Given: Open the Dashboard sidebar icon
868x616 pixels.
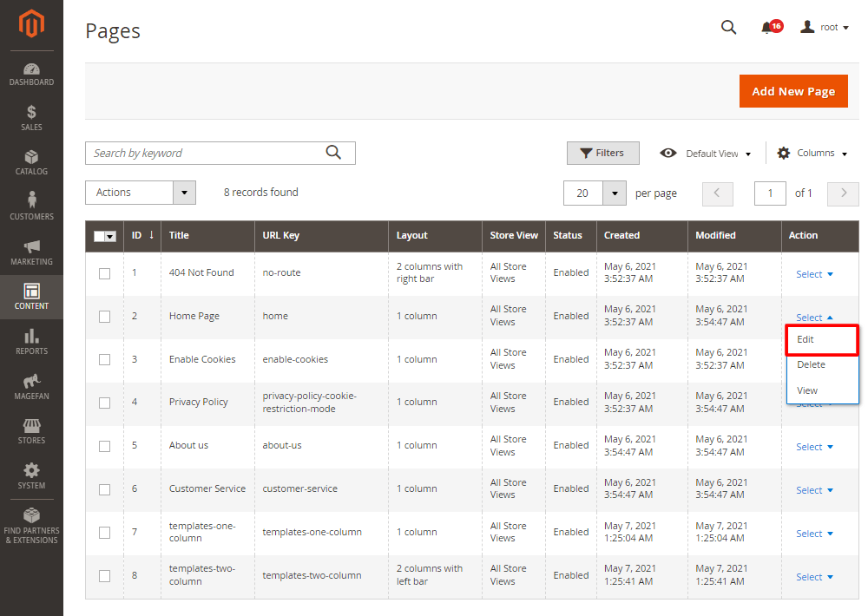Looking at the screenshot, I should (31, 75).
